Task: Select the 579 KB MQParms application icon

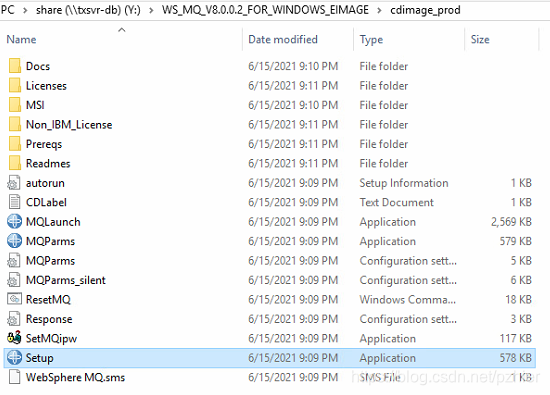Action: [x=14, y=241]
